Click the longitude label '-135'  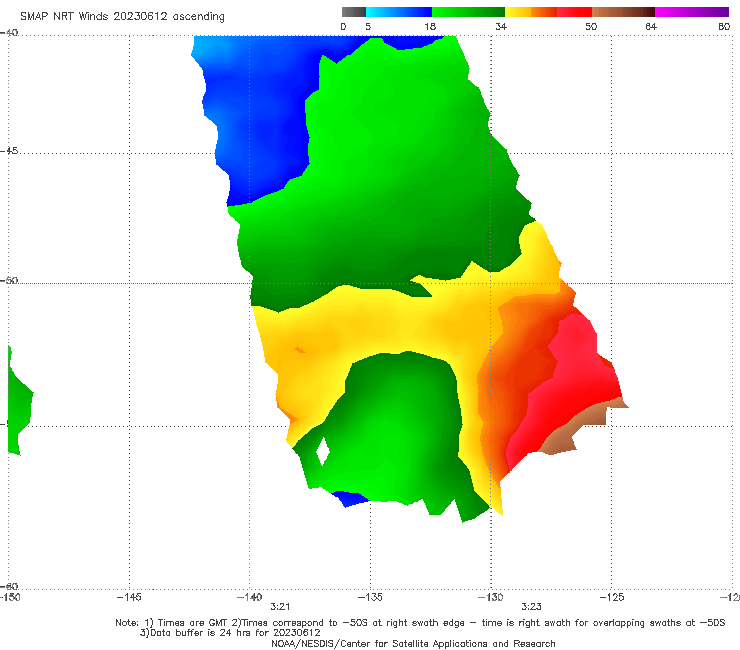pyautogui.click(x=370, y=597)
